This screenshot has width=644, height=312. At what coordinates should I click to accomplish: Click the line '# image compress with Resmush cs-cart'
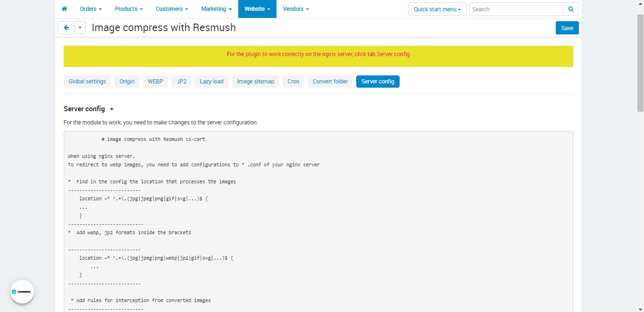153,140
